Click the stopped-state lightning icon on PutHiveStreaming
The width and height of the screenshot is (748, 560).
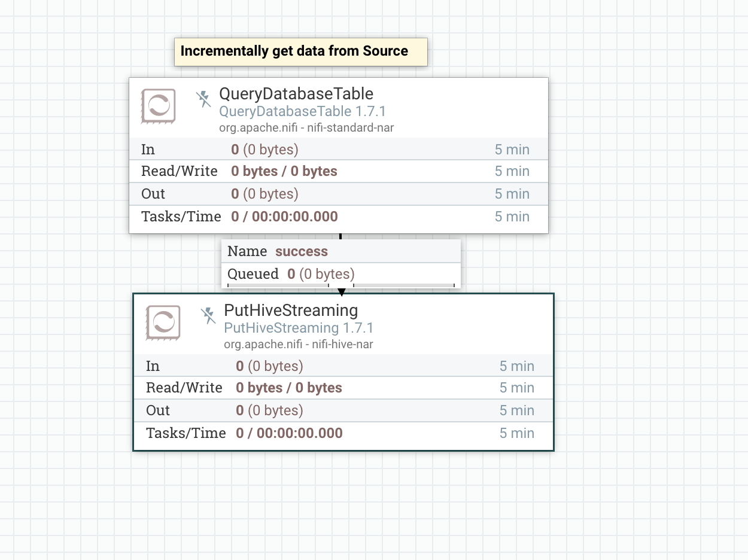click(x=208, y=316)
